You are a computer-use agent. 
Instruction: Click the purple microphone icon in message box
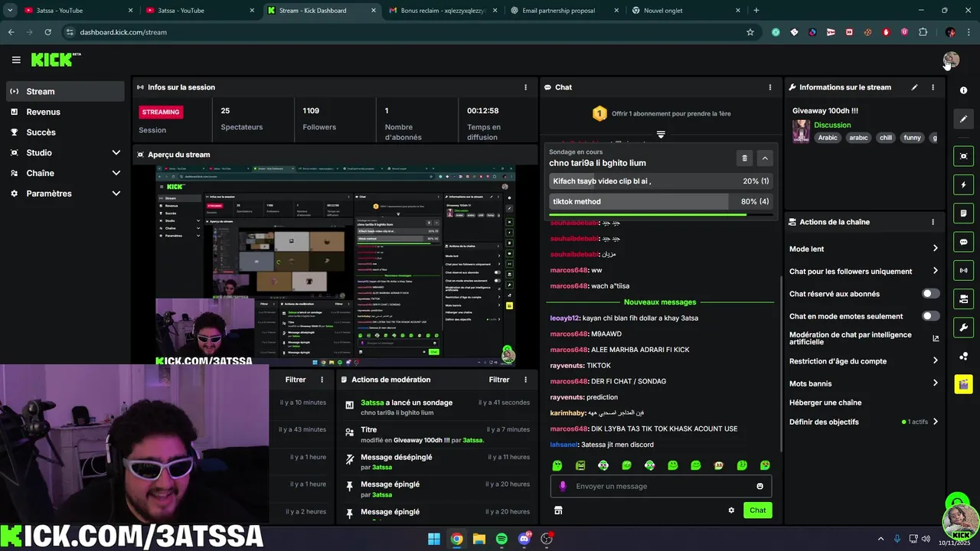click(x=563, y=486)
